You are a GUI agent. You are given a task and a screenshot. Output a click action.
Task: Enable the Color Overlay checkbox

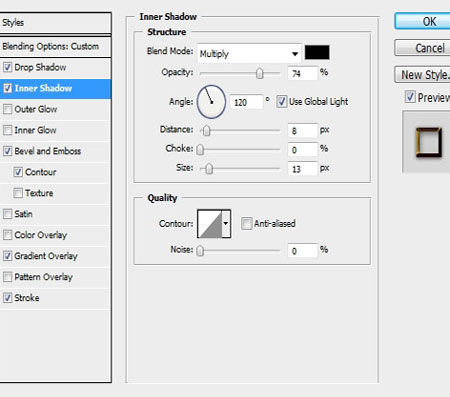7,235
